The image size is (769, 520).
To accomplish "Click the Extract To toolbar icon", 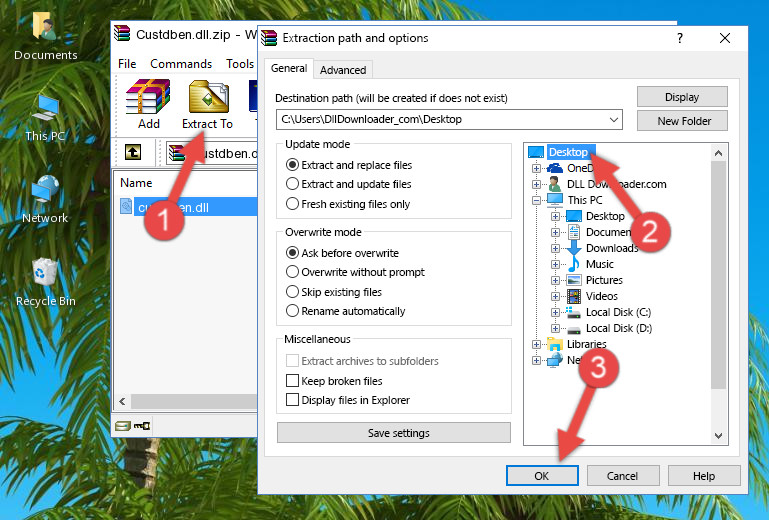I will [207, 105].
